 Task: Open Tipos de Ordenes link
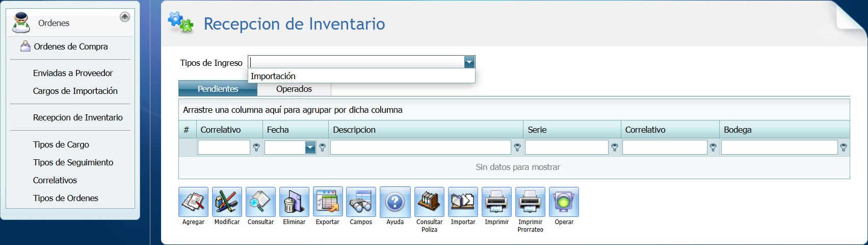66,198
